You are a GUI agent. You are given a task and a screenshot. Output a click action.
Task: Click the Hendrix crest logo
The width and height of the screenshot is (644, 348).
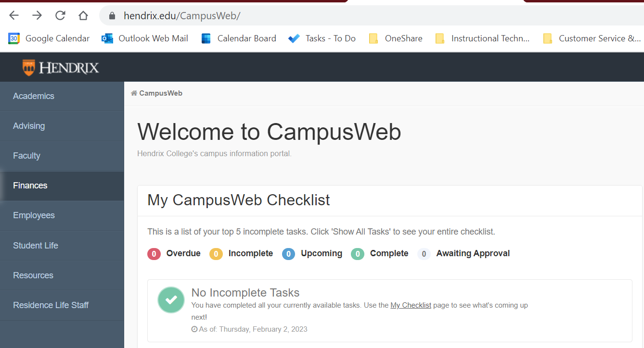tap(28, 66)
